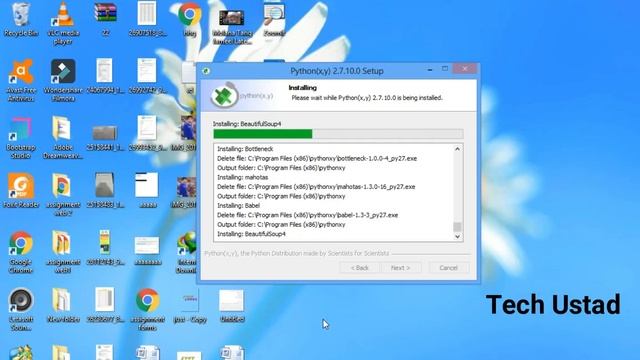The height and width of the screenshot is (360, 640).
Task: Select log line 'Installing: mahotas'
Action: click(x=242, y=177)
